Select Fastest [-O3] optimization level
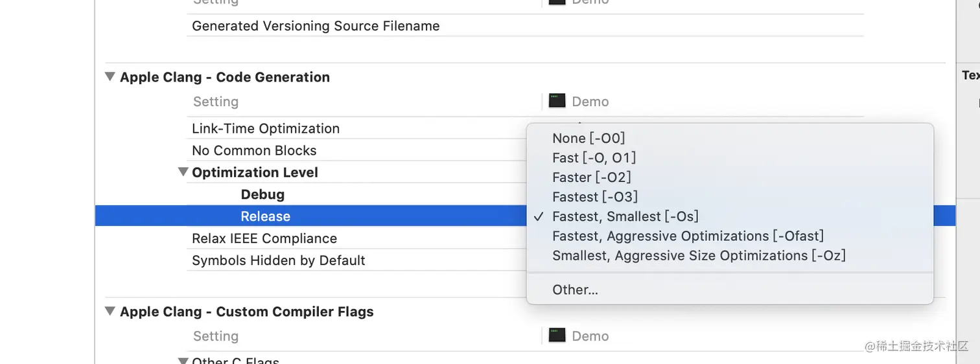The width and height of the screenshot is (980, 364). [x=595, y=196]
